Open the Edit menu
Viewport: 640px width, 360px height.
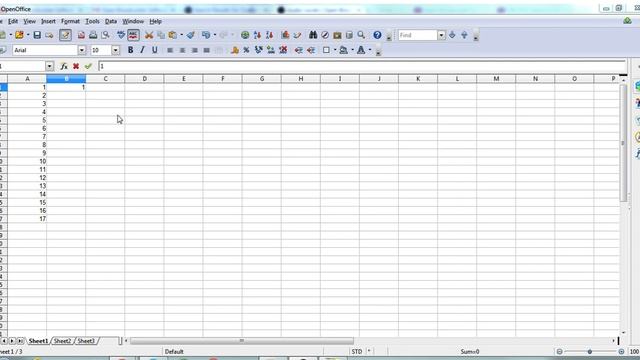tap(13, 21)
